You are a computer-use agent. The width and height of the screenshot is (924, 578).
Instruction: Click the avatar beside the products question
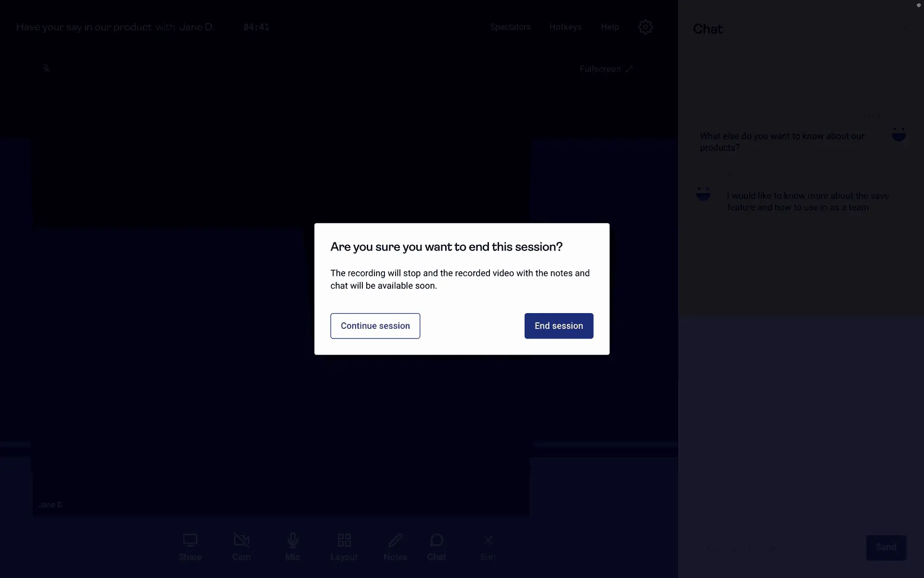(898, 134)
